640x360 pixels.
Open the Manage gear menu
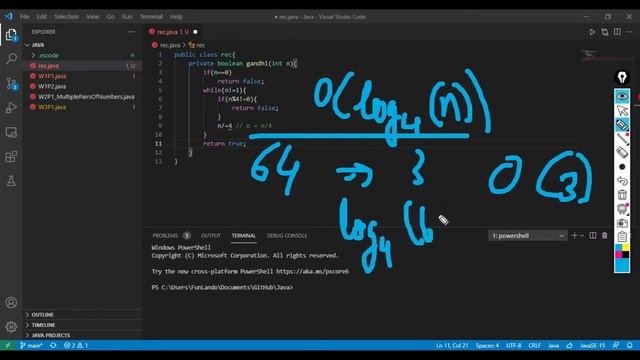(x=11, y=327)
